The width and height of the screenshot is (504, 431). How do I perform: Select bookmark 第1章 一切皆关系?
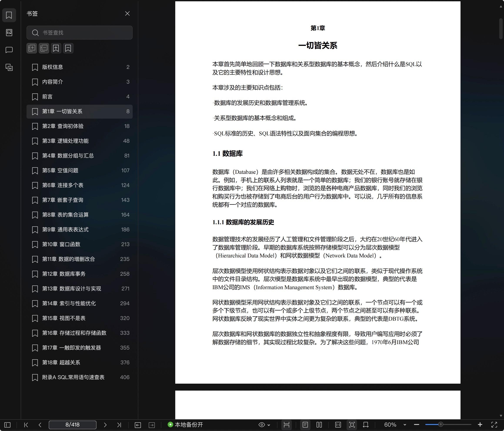point(80,112)
